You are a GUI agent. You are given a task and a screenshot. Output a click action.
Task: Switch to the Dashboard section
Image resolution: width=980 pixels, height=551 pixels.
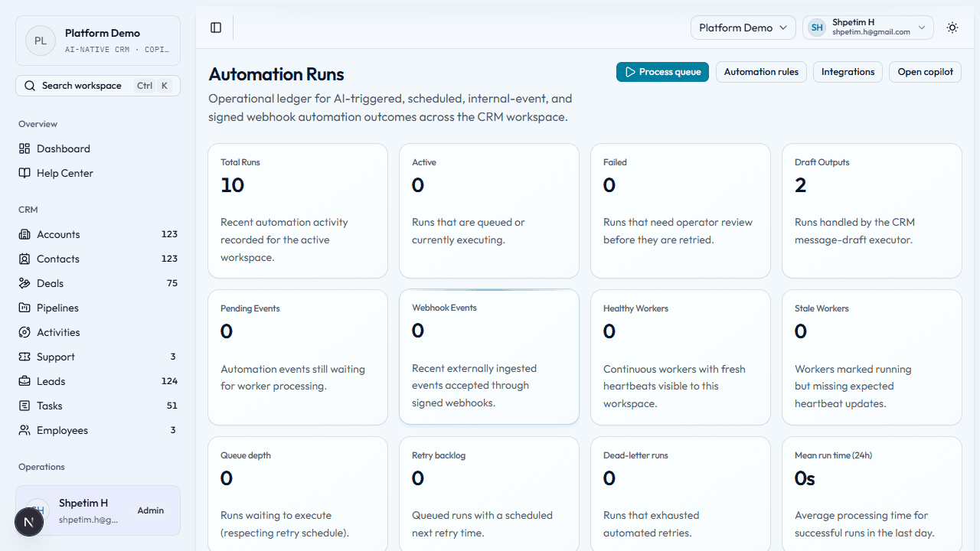pyautogui.click(x=25, y=148)
